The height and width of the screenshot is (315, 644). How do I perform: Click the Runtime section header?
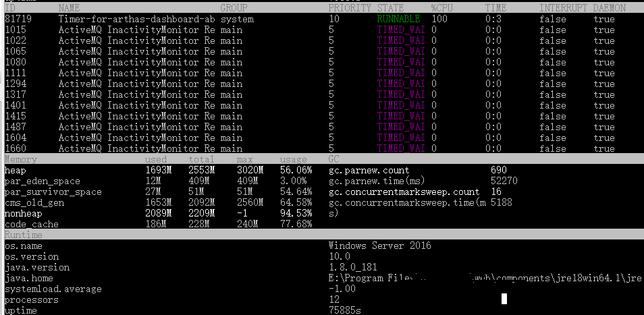click(x=24, y=235)
